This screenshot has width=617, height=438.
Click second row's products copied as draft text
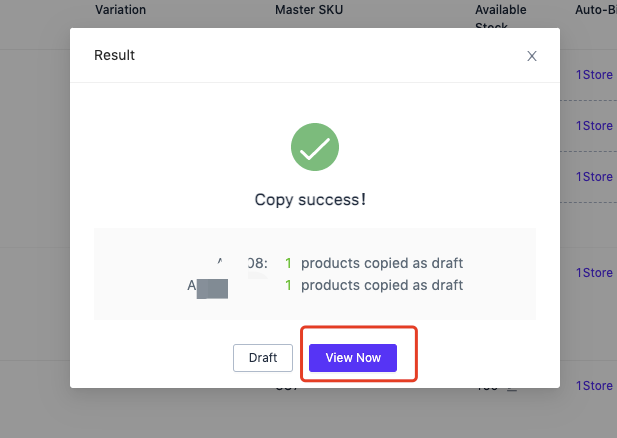click(382, 285)
